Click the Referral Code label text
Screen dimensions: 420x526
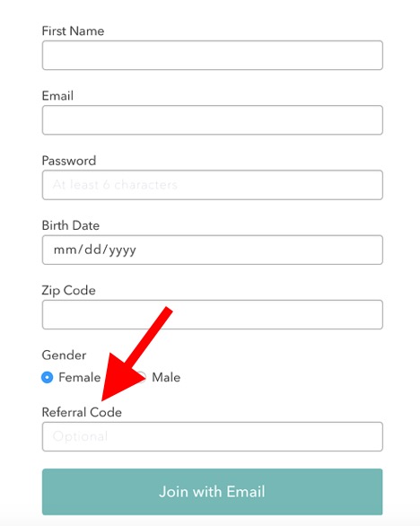pyautogui.click(x=82, y=412)
